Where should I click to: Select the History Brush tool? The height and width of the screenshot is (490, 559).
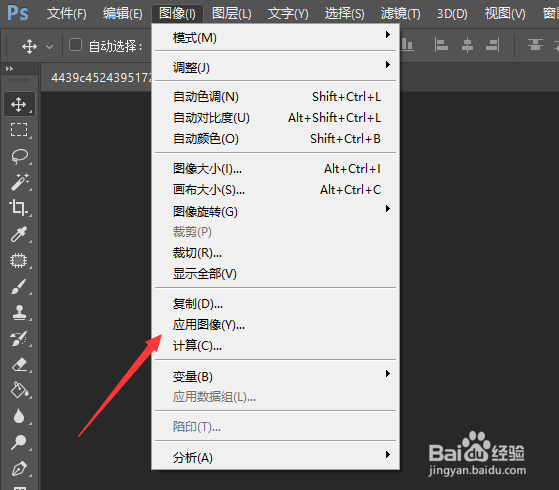[19, 338]
